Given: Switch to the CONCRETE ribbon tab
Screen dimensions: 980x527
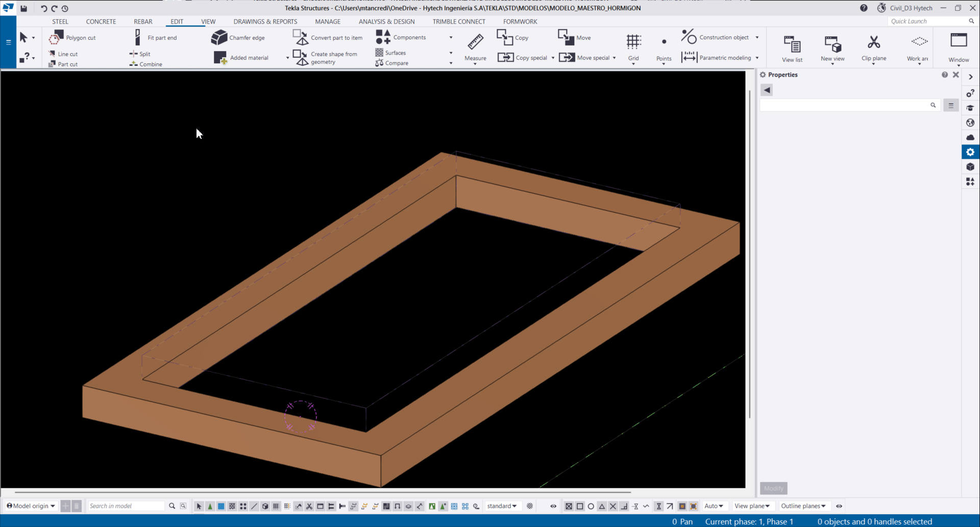Looking at the screenshot, I should pos(101,21).
